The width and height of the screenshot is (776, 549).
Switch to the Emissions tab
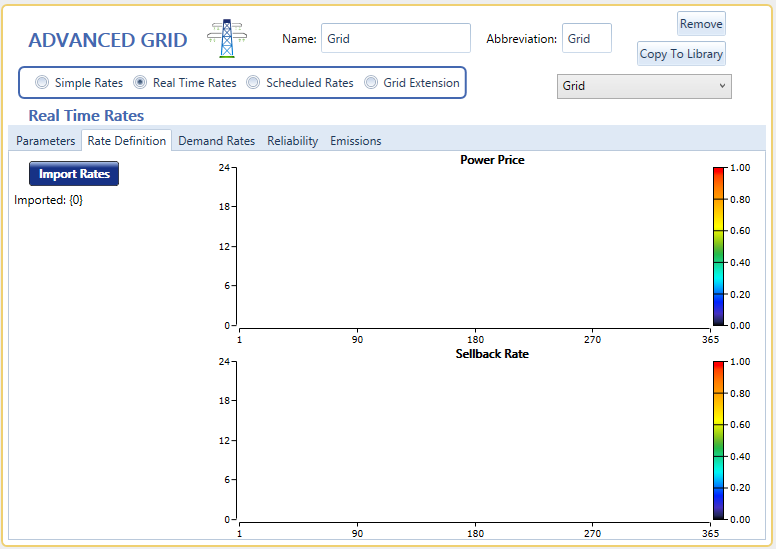[355, 141]
